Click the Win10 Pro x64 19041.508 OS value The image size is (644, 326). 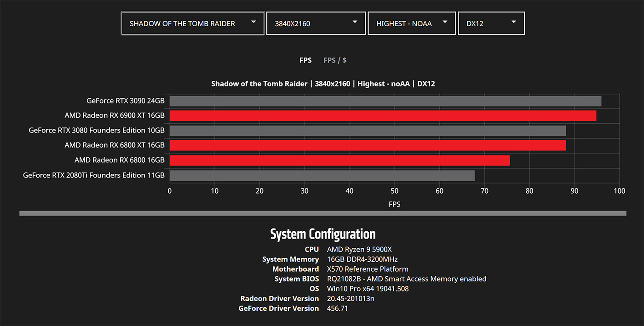[x=368, y=289]
